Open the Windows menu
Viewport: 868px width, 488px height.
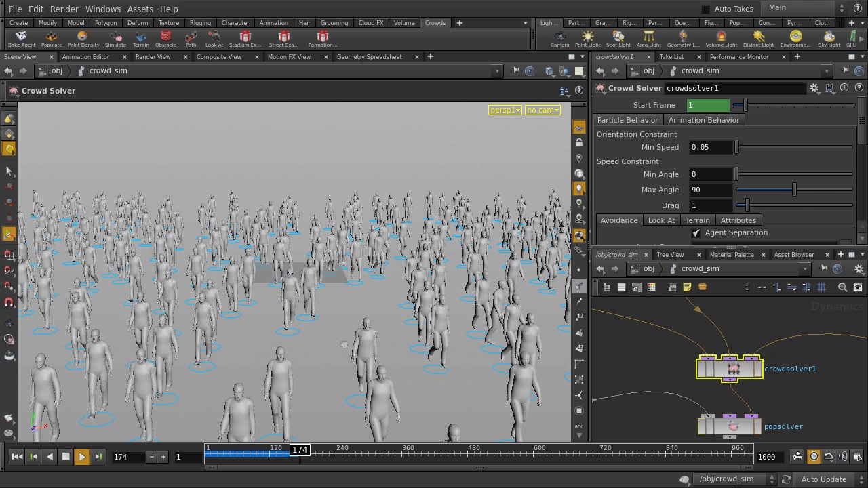tap(103, 9)
